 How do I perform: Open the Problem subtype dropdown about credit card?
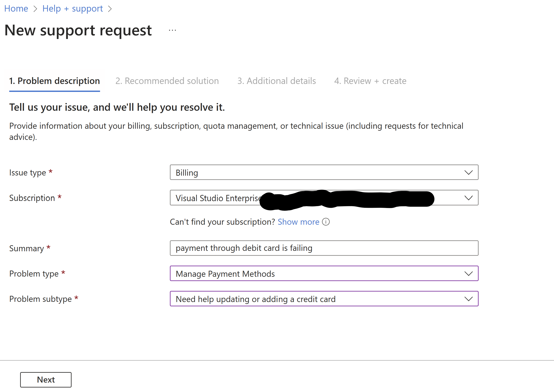tap(324, 299)
